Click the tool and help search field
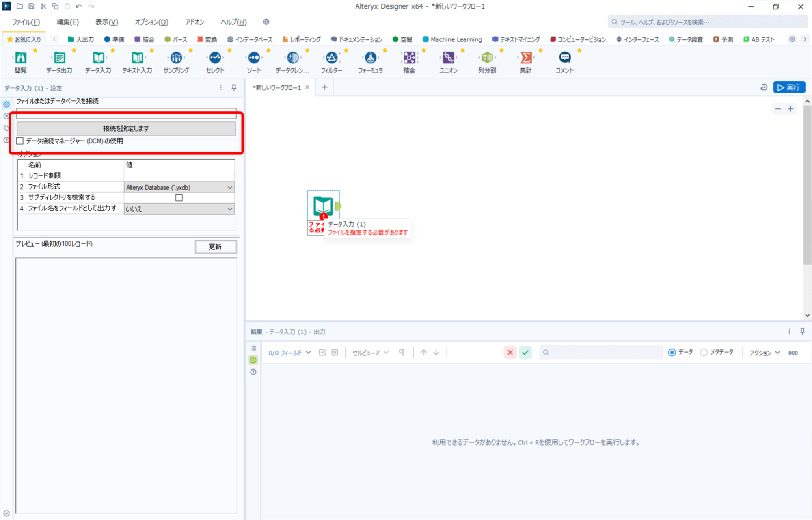Viewport: 812px width, 520px height. (707, 22)
